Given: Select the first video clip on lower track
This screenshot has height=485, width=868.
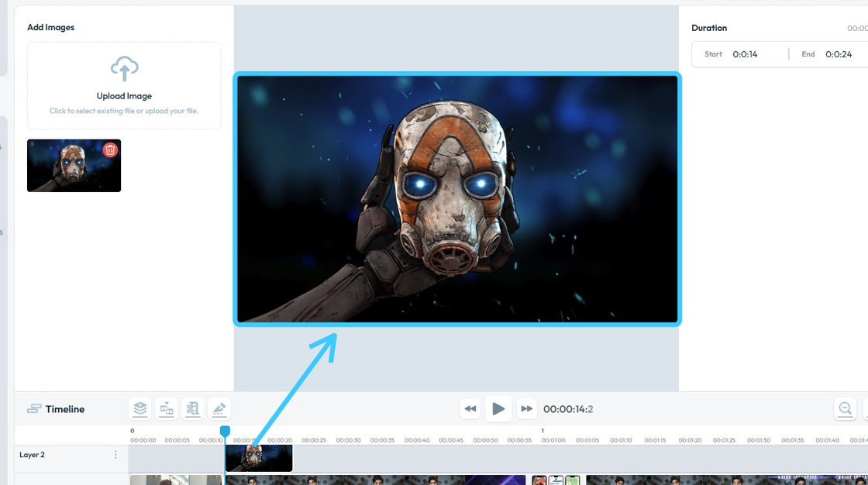Looking at the screenshot, I should click(176, 480).
